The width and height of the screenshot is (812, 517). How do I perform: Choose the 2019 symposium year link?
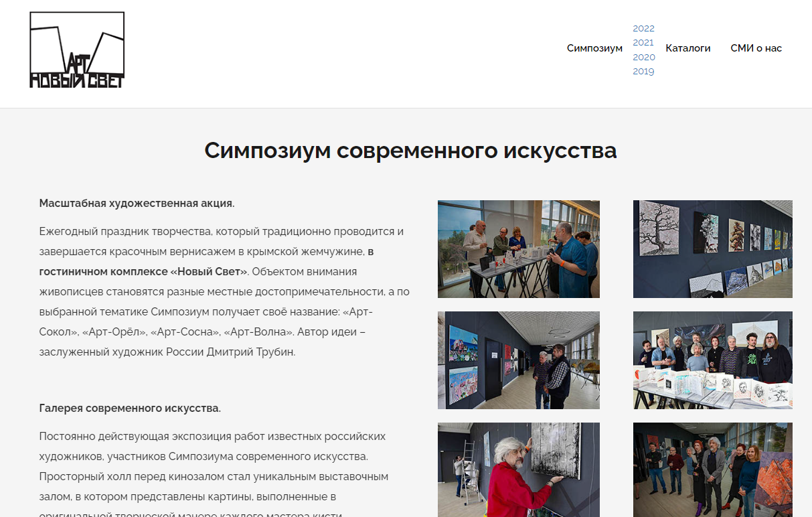click(x=643, y=72)
